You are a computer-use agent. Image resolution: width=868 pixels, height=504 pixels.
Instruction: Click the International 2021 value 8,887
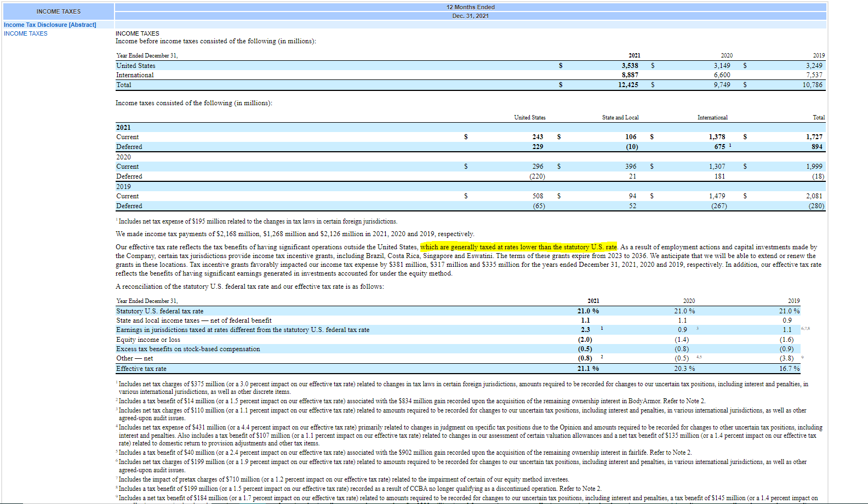tap(630, 75)
